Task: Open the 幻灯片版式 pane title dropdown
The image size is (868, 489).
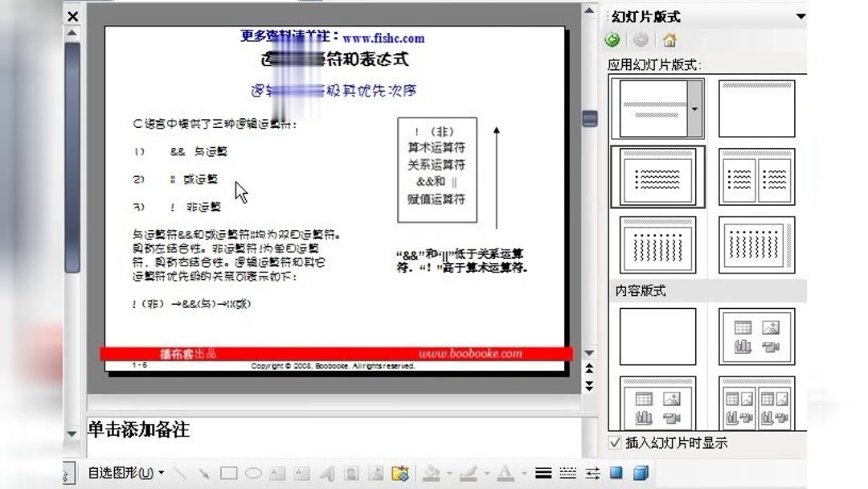Action: click(x=800, y=16)
